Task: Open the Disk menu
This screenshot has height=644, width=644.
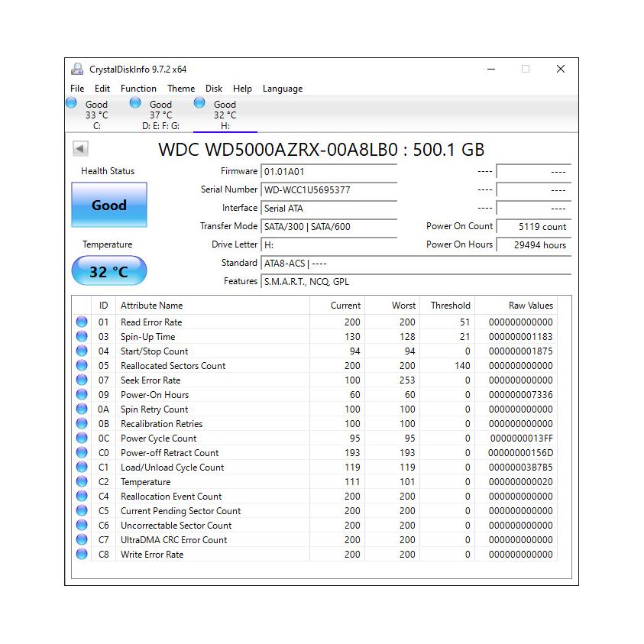Action: [x=214, y=89]
